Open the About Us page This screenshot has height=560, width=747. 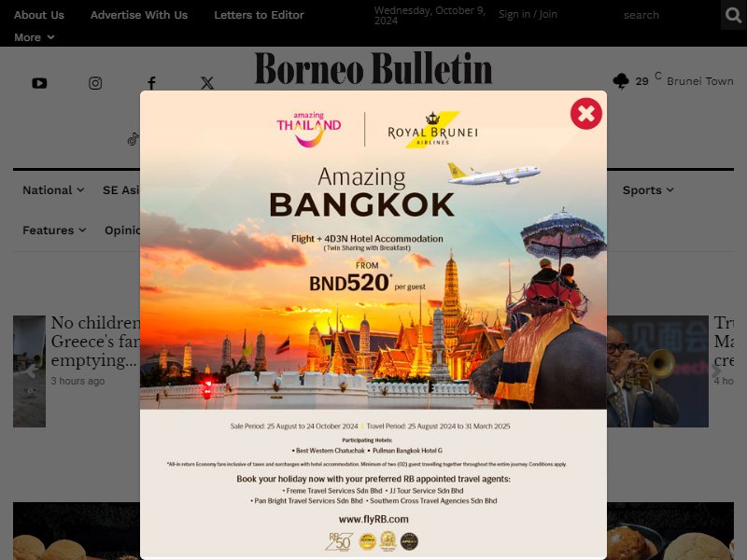click(39, 15)
